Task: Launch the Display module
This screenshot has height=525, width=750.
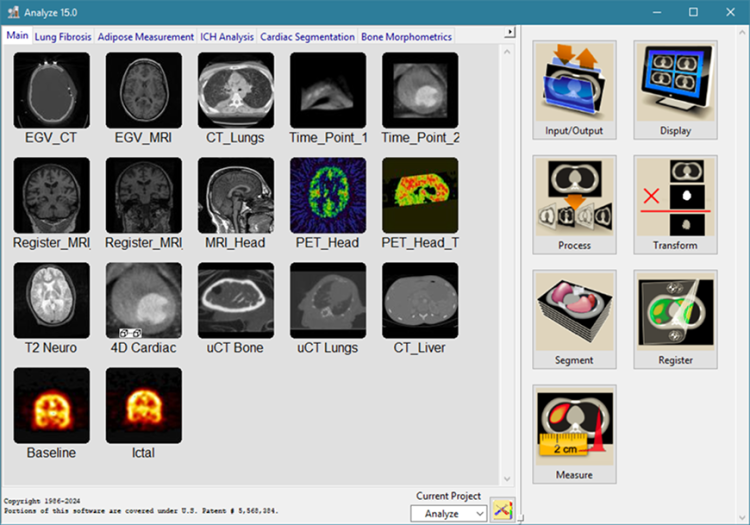Action: click(x=675, y=90)
